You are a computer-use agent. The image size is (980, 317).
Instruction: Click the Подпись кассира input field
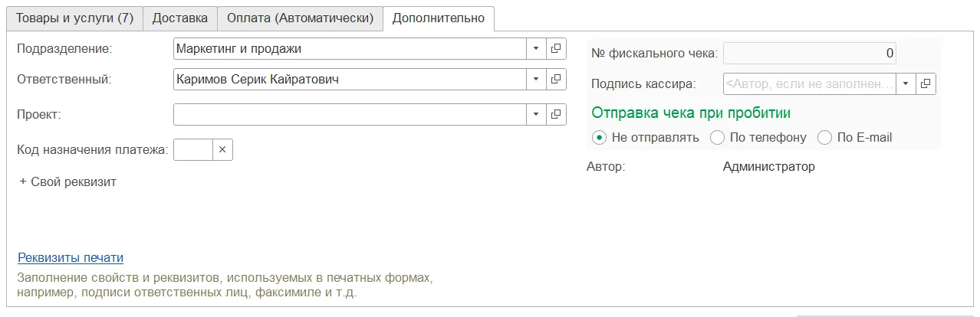coord(810,83)
